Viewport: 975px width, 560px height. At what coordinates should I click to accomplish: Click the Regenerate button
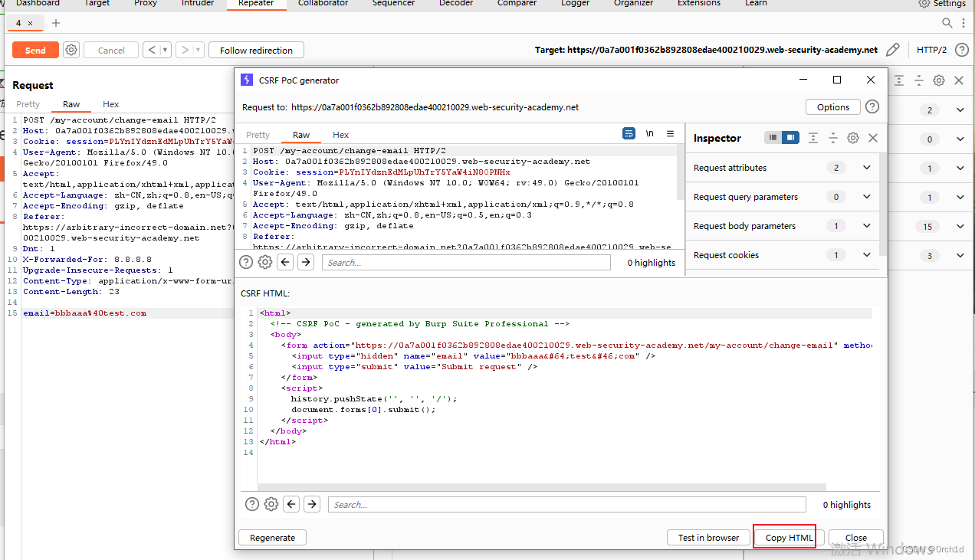[x=272, y=538]
